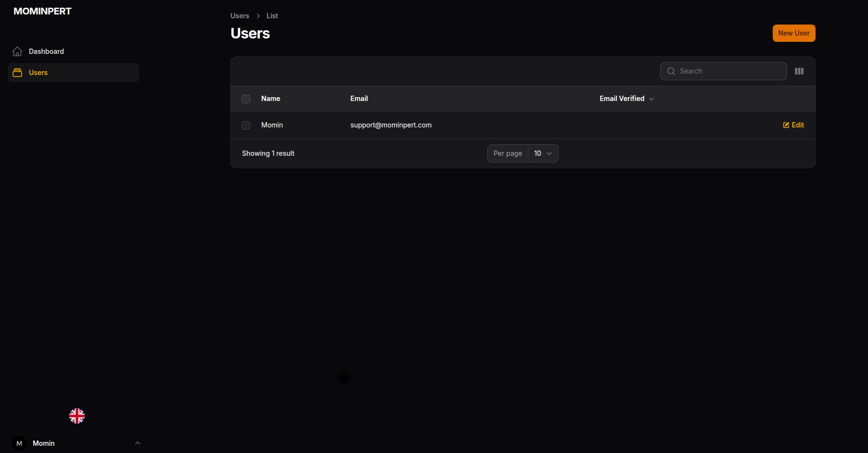The width and height of the screenshot is (868, 453).
Task: Open the Users breadcrumb link
Action: pyautogui.click(x=240, y=15)
